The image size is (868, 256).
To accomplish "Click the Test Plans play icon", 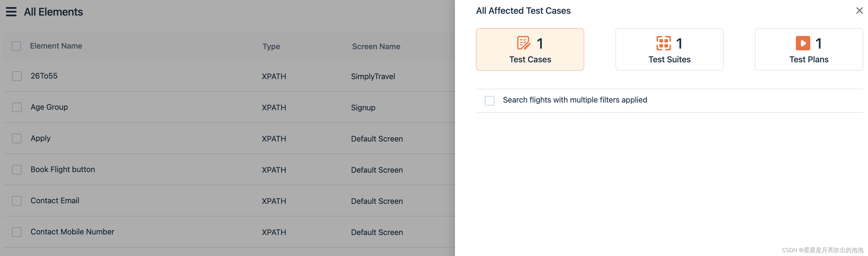I will (x=803, y=43).
